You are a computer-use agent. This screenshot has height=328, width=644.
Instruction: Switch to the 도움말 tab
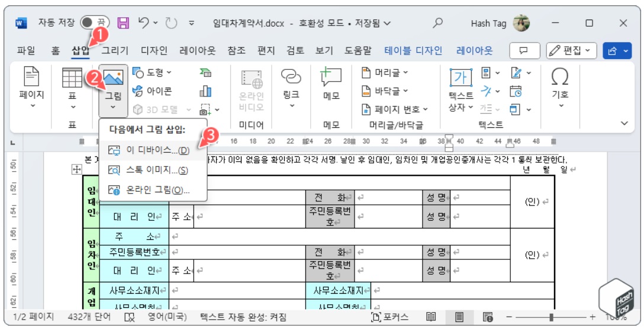point(358,50)
